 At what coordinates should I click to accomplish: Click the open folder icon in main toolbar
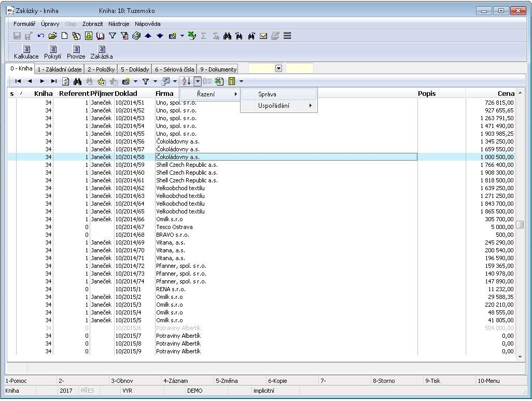pyautogui.click(x=52, y=36)
